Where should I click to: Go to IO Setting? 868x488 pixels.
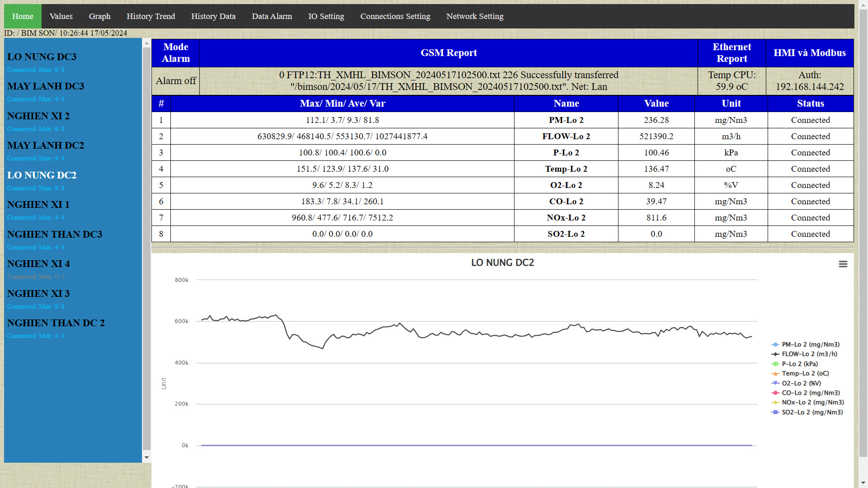326,16
